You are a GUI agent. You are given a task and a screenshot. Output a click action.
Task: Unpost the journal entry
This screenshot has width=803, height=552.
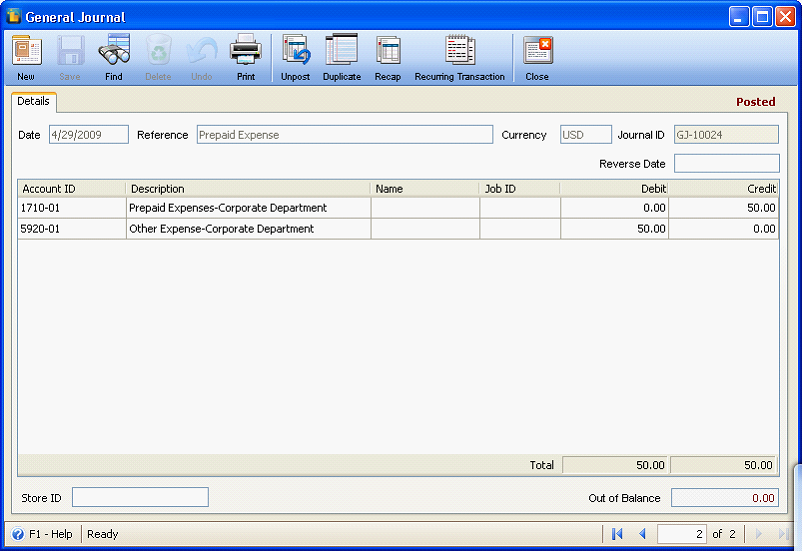(295, 50)
